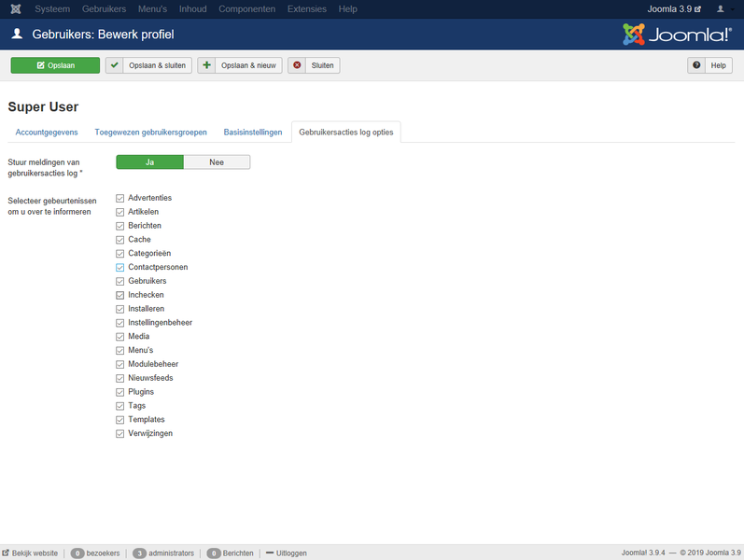Click the green Opslaan button
The height and width of the screenshot is (560, 744).
click(55, 65)
